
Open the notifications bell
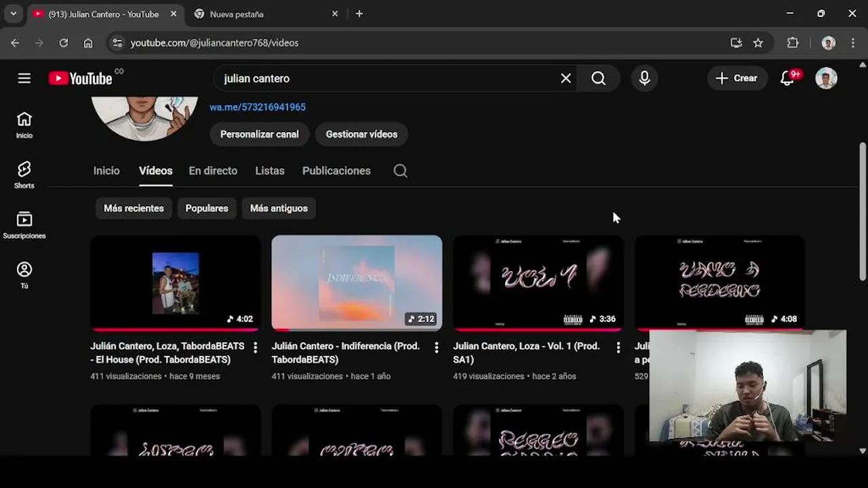click(787, 79)
